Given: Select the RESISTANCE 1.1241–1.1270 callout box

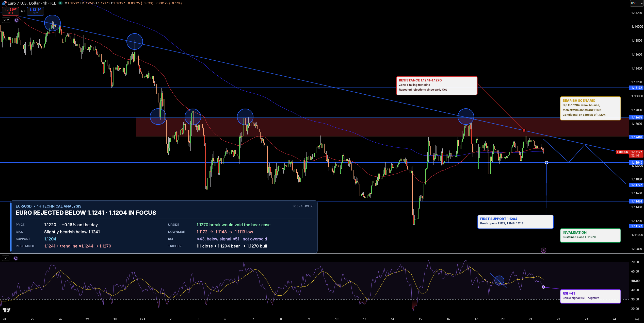Looking at the screenshot, I should coord(437,86).
